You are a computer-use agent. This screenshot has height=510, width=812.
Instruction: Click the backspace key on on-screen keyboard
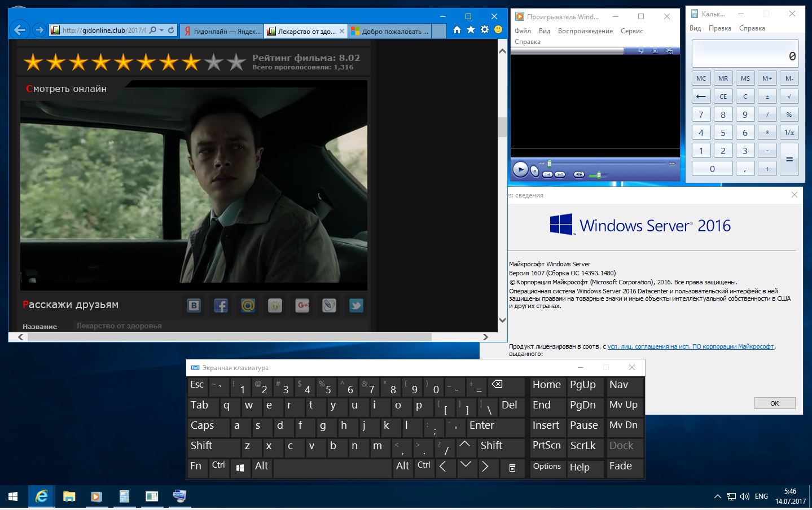(507, 387)
